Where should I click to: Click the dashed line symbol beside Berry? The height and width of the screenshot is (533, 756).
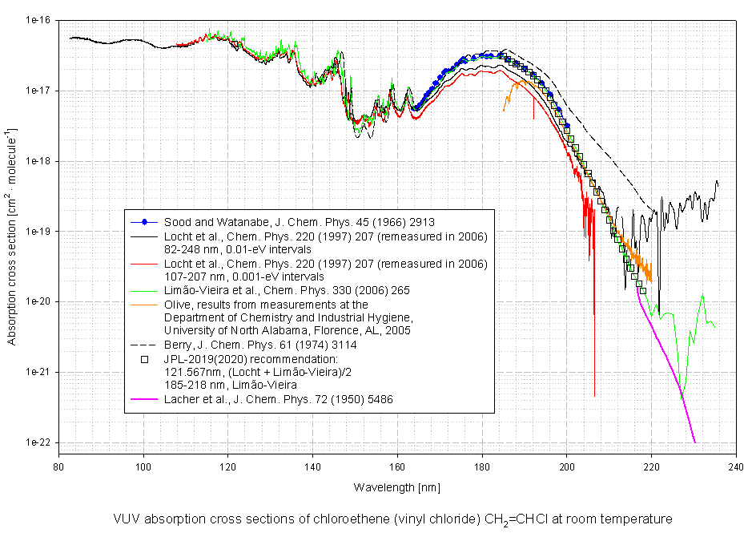(144, 345)
